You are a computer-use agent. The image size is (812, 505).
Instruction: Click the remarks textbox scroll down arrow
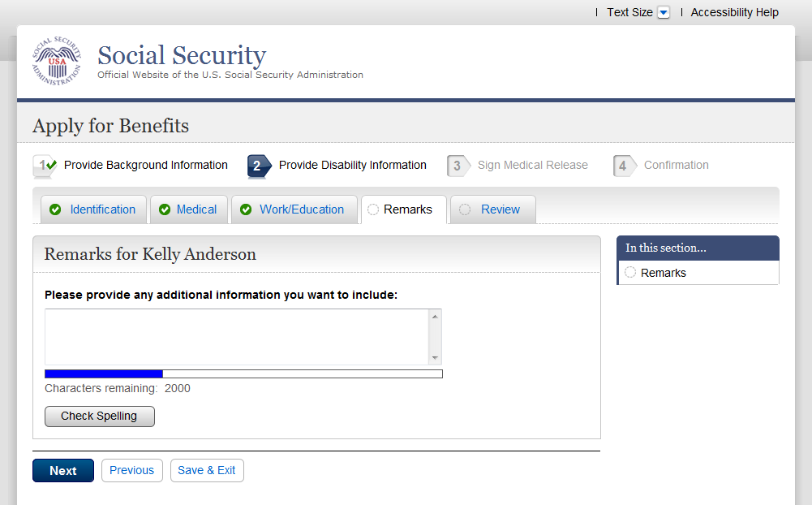(x=435, y=358)
